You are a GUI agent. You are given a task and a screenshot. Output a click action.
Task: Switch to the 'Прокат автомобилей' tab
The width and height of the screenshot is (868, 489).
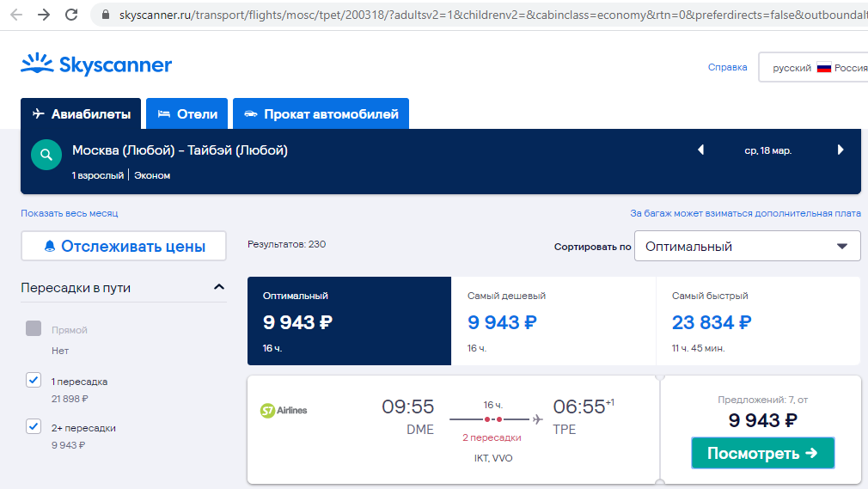(x=321, y=113)
